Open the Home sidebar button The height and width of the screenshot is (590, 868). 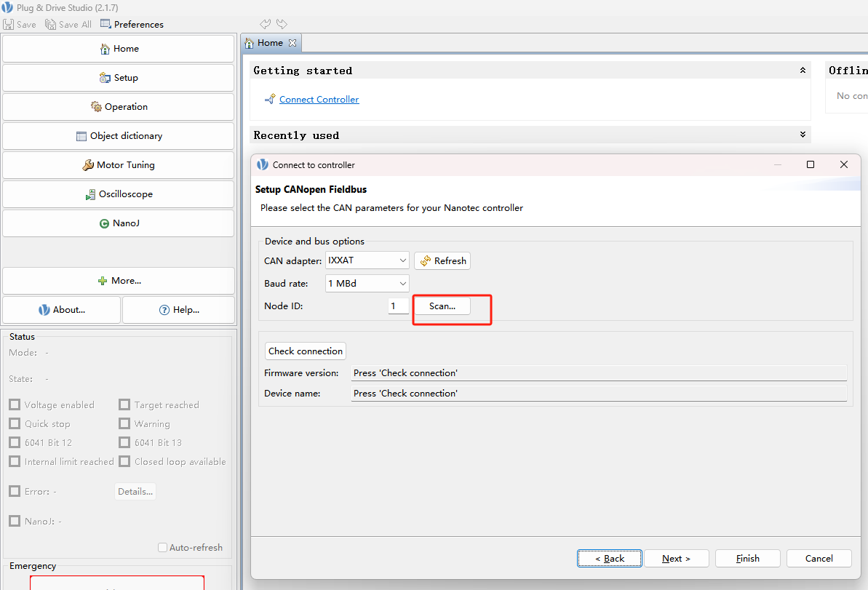pos(118,49)
